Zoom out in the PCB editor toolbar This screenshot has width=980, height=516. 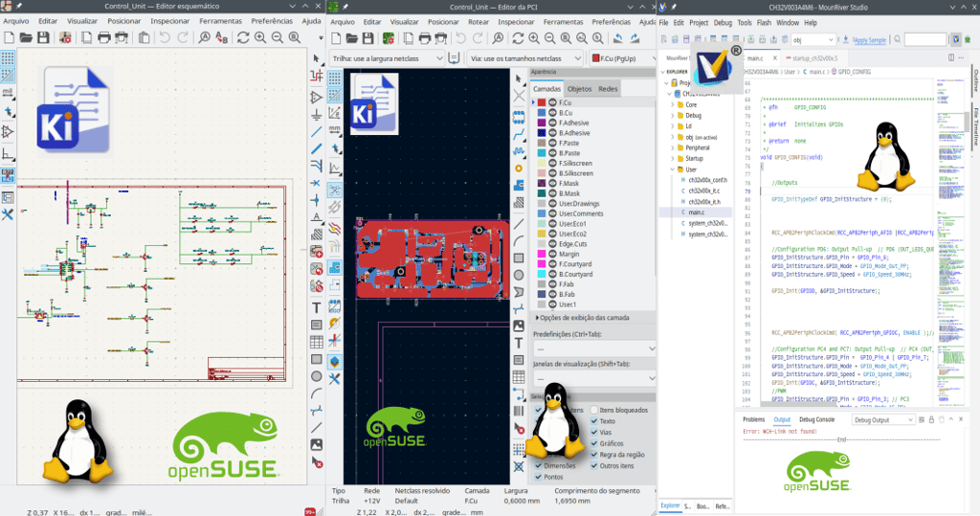tap(550, 38)
